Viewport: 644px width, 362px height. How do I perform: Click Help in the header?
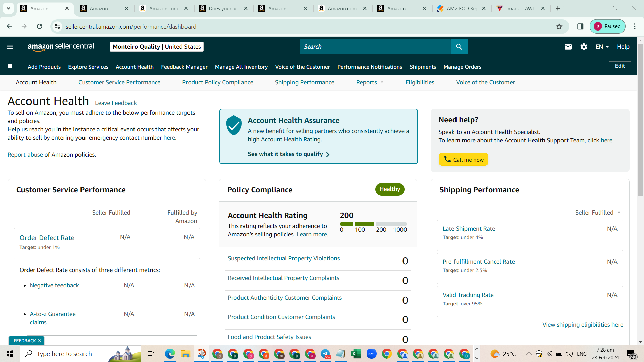tap(623, 47)
